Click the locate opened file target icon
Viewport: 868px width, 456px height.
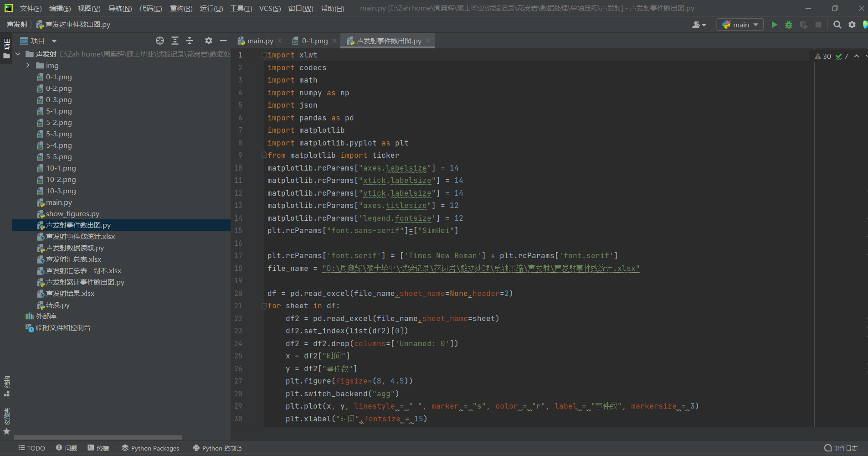coord(160,41)
